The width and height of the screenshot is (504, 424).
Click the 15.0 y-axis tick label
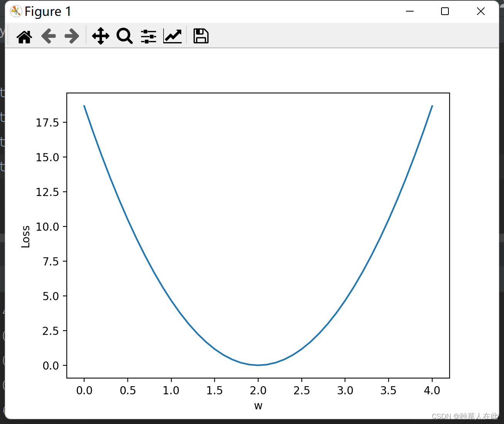point(47,157)
